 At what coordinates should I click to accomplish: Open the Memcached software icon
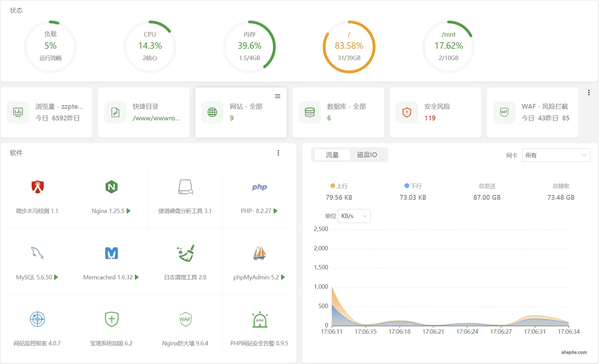[x=111, y=253]
